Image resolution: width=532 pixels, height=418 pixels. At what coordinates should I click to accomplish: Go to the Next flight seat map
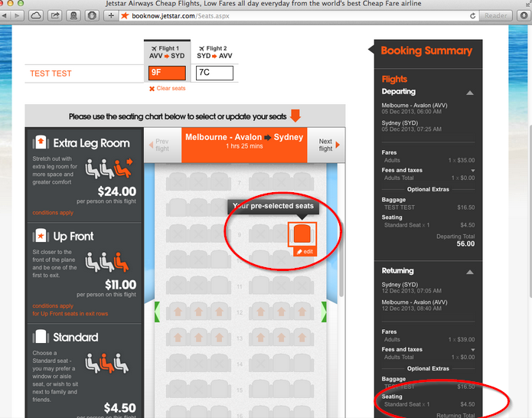coord(327,145)
